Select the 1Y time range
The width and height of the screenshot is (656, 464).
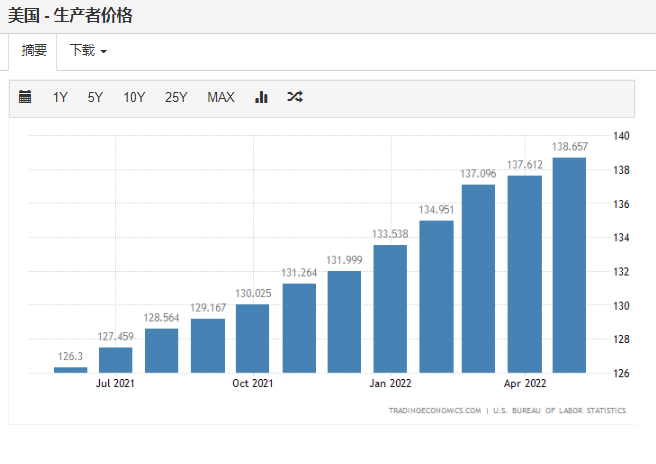(60, 97)
